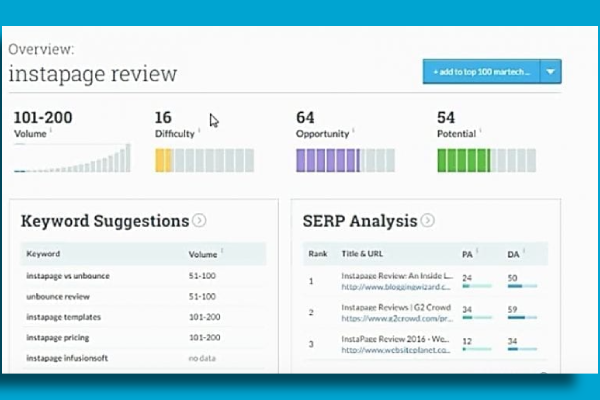Click the Rank column header
Image resolution: width=600 pixels, height=400 pixels.
click(x=318, y=254)
